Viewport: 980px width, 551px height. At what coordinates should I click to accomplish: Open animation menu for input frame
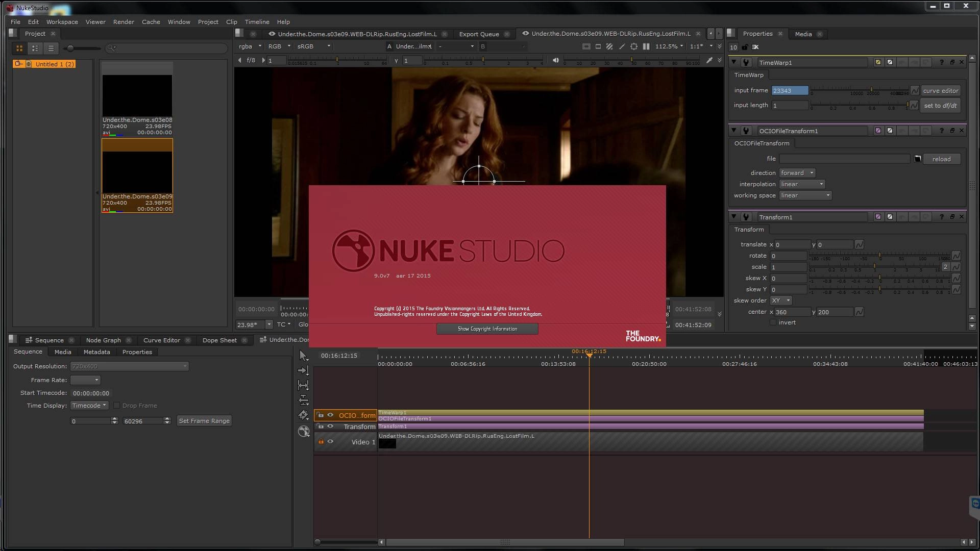click(x=915, y=90)
